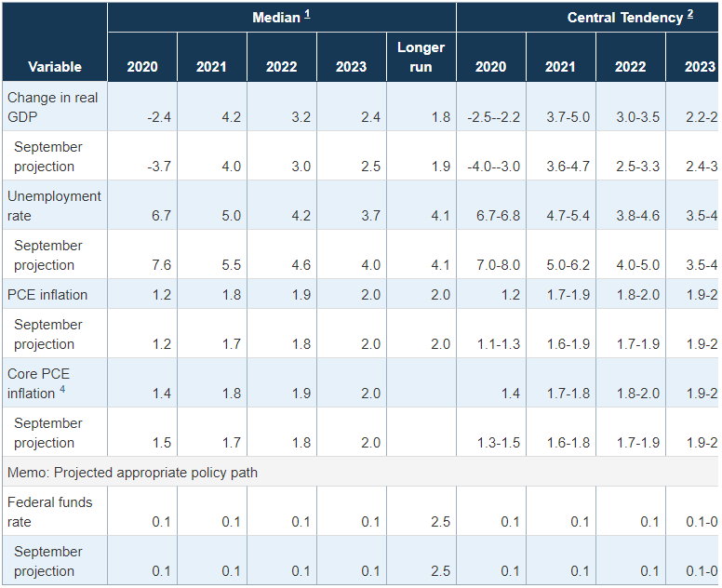Select GDP September projection 2020 value -3.7
The height and width of the screenshot is (588, 722).
(159, 167)
